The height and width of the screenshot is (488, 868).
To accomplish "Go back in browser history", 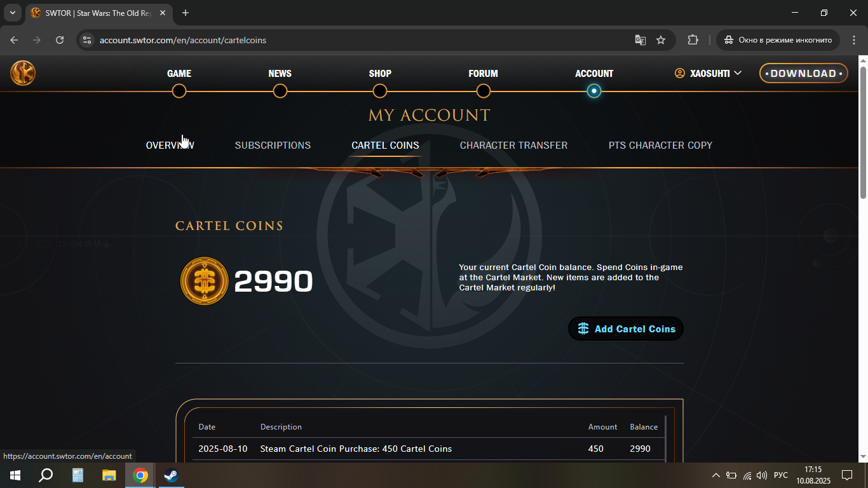I will [x=14, y=40].
